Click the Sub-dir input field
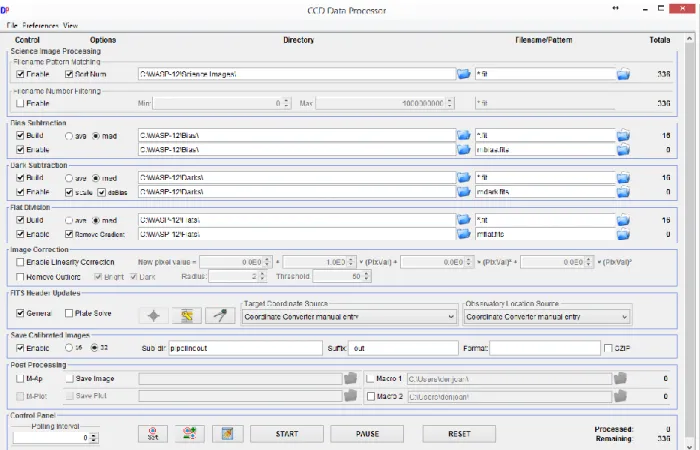The image size is (700, 450). [246, 348]
